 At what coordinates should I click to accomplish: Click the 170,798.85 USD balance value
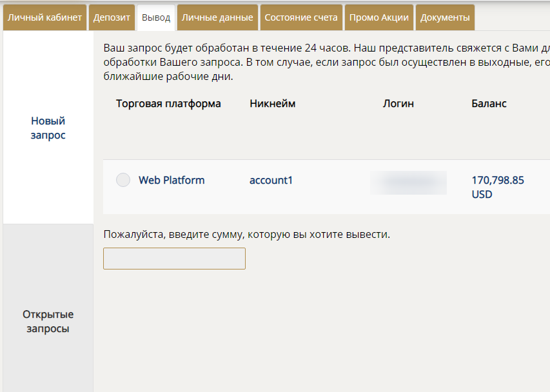click(x=498, y=187)
